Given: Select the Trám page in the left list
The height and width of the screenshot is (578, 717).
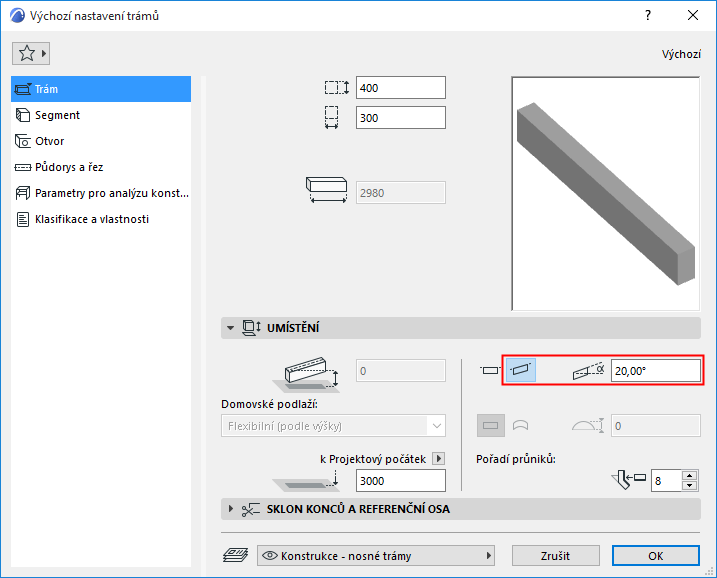Looking at the screenshot, I should [x=101, y=89].
